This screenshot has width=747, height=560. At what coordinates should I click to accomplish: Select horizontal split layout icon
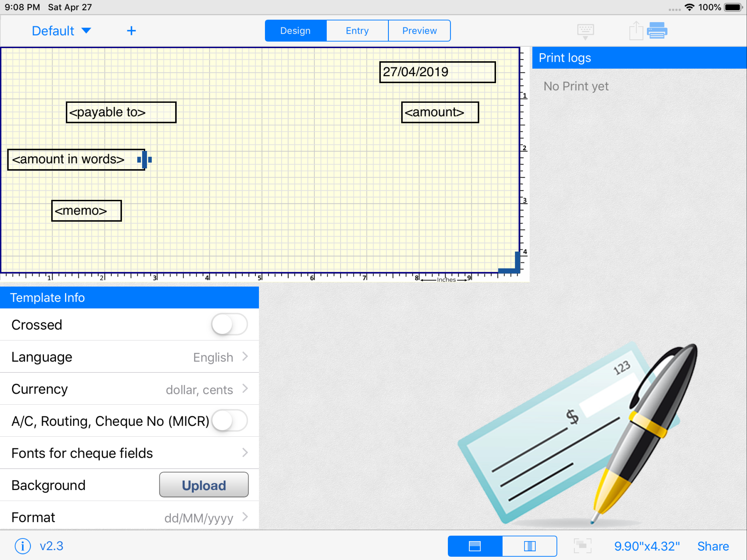tap(474, 546)
